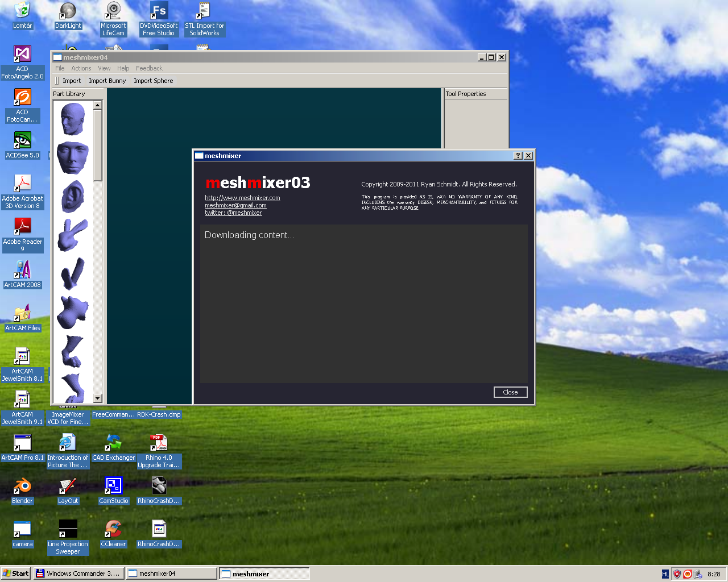Open the www.meshmixer.com link

click(x=242, y=198)
